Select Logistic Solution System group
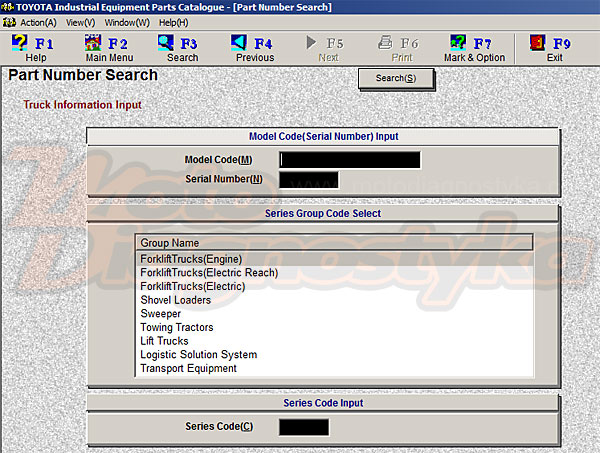600x453 pixels. 334,355
